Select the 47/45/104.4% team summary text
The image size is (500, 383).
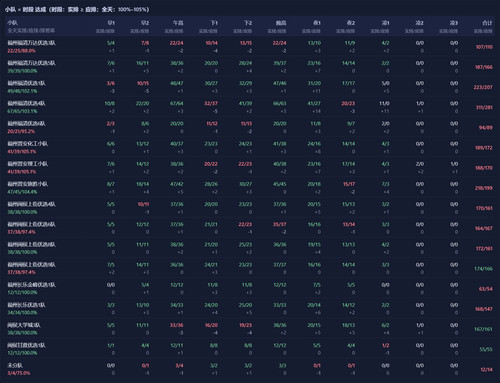coord(22,192)
